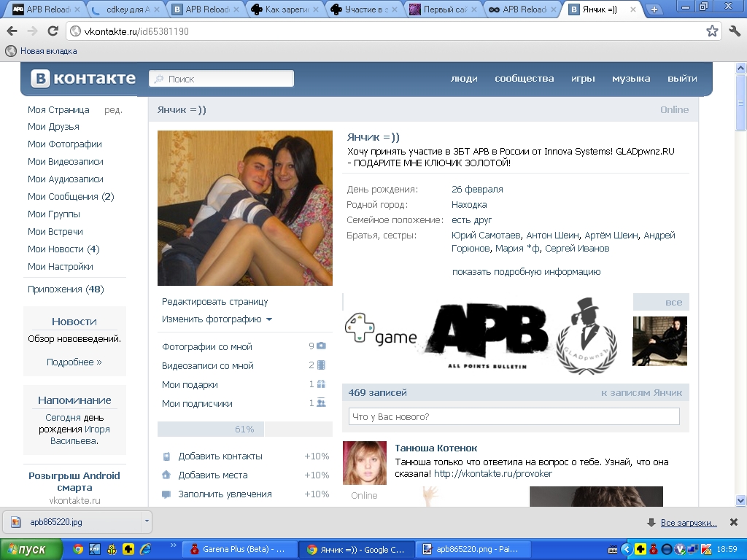The height and width of the screenshot is (560, 747).
Task: Click the VKontakte logo
Action: coord(83,79)
